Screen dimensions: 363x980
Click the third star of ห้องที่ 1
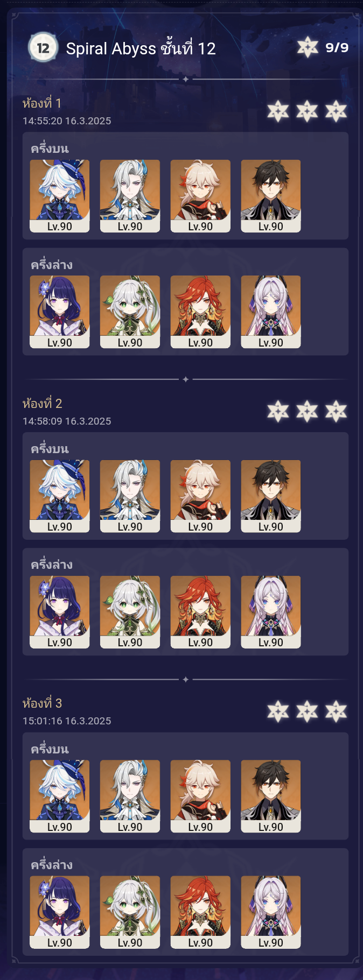coord(336,111)
